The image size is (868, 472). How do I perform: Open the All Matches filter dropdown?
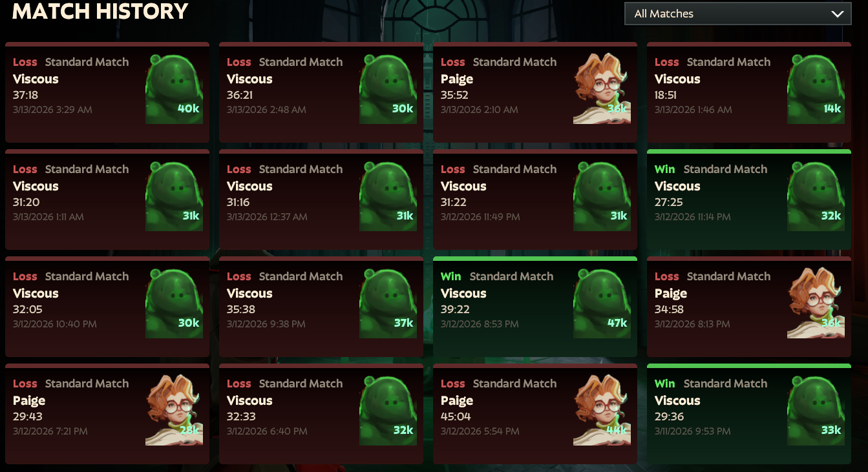(x=737, y=14)
